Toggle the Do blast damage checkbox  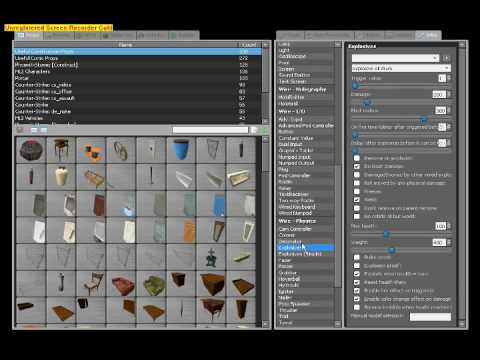[x=357, y=166]
